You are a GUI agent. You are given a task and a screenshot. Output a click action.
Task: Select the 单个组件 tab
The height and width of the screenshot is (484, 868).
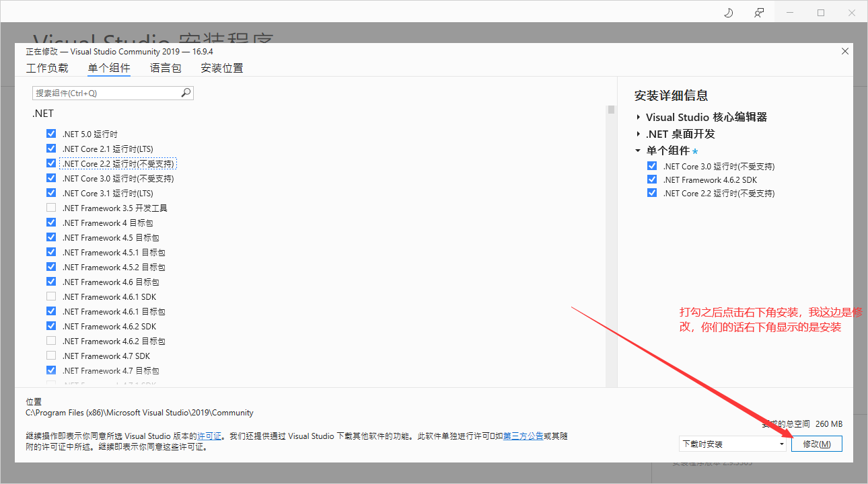[x=109, y=68]
